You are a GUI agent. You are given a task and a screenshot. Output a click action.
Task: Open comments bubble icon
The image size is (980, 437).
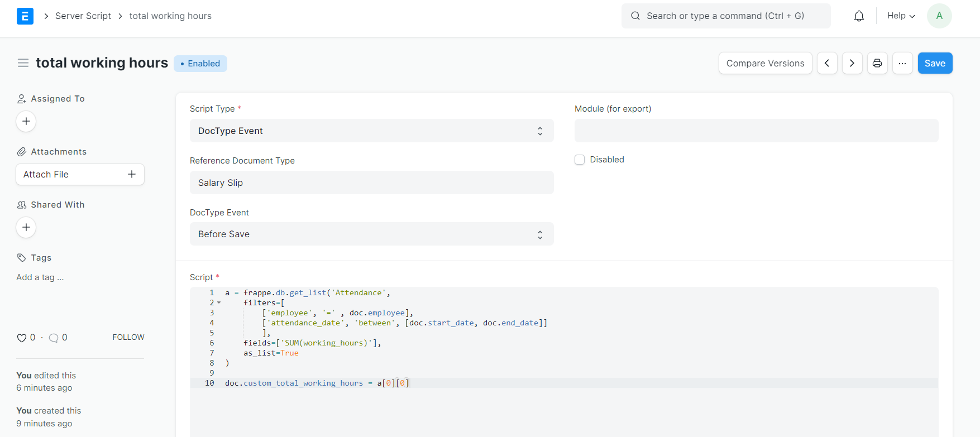tap(54, 338)
